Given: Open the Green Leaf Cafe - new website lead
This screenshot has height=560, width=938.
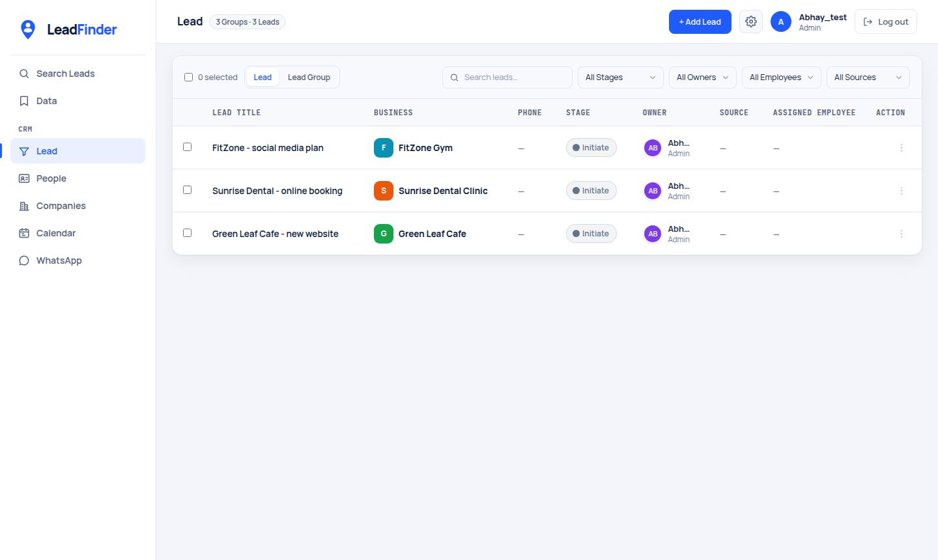Looking at the screenshot, I should click(x=276, y=234).
